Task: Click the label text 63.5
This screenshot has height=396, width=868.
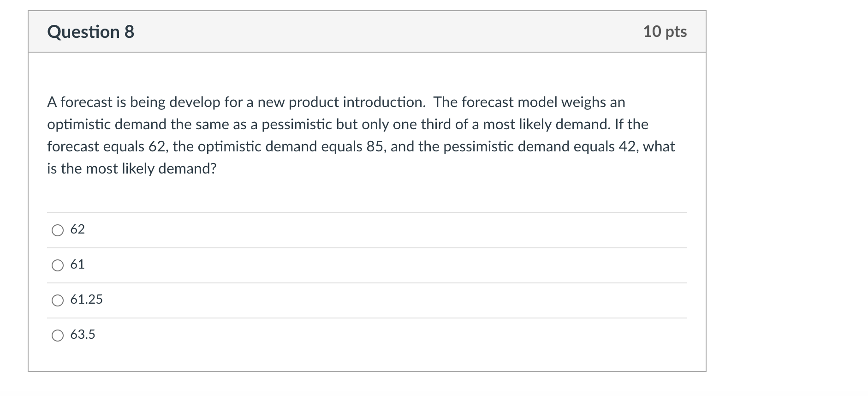Action: pyautogui.click(x=83, y=335)
